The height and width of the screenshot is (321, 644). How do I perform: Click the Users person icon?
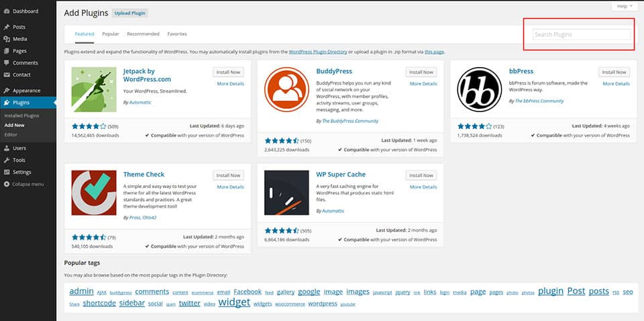(x=6, y=148)
